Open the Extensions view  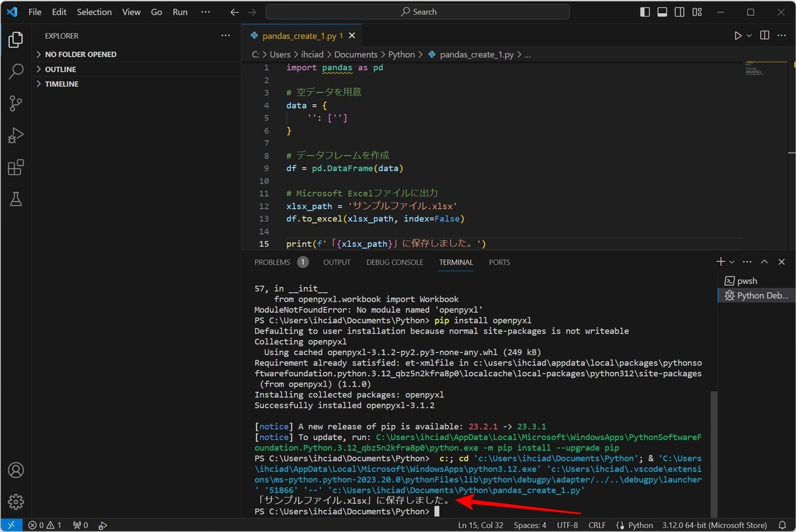[x=16, y=167]
